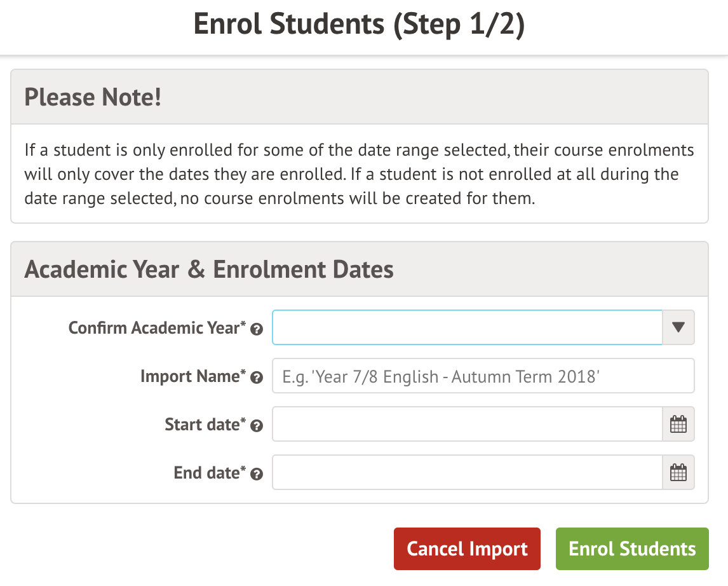728x586 pixels.
Task: Click the help icon beside Confirm Academic Year
Action: pos(257,329)
